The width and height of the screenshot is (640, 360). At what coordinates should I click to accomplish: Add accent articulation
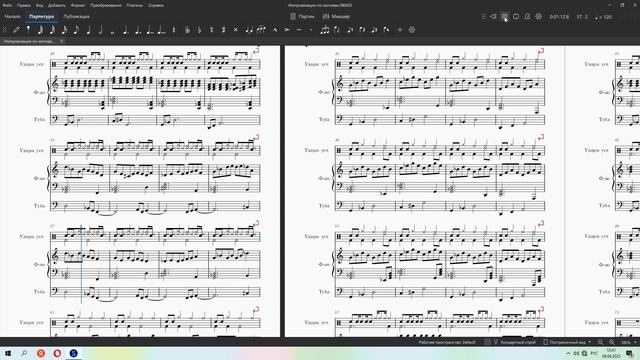click(x=287, y=29)
